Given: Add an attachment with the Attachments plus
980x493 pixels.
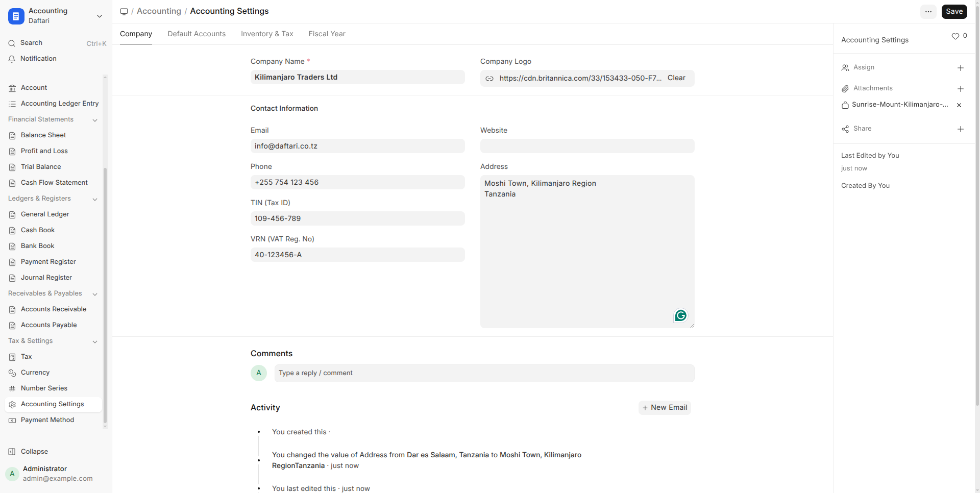Looking at the screenshot, I should [960, 89].
